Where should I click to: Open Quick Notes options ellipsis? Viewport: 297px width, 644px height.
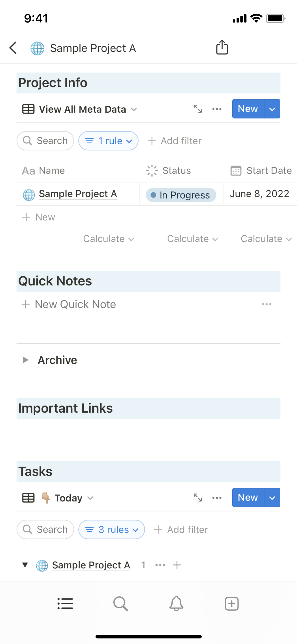click(x=266, y=304)
